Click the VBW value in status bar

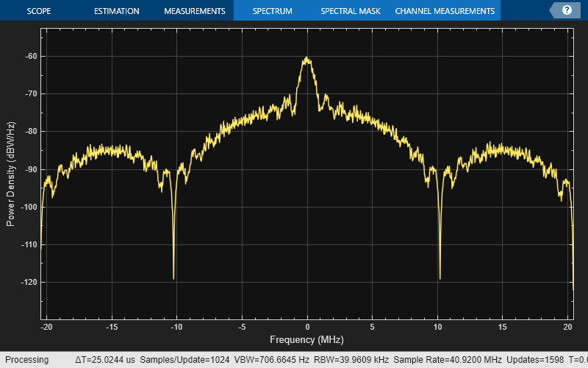pyautogui.click(x=271, y=360)
